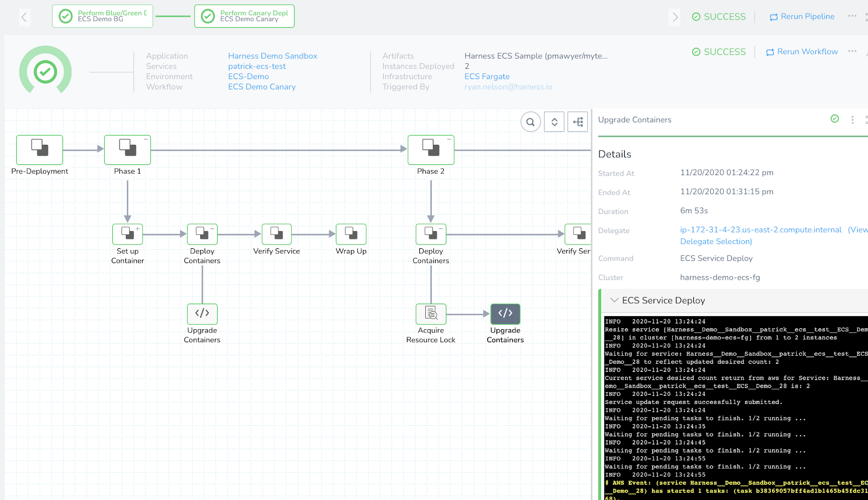
Task: Select the Acquire Resource Lock step icon
Action: click(x=431, y=314)
